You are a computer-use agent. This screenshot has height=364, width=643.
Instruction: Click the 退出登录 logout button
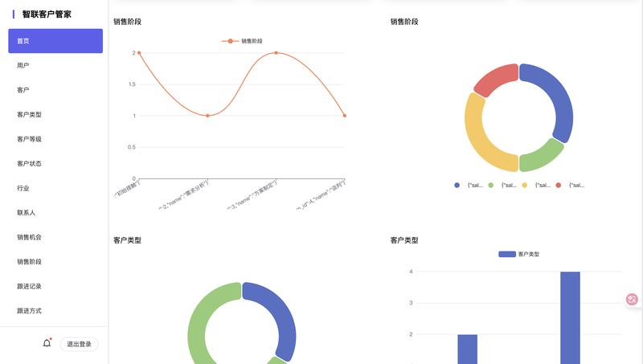[x=79, y=345]
